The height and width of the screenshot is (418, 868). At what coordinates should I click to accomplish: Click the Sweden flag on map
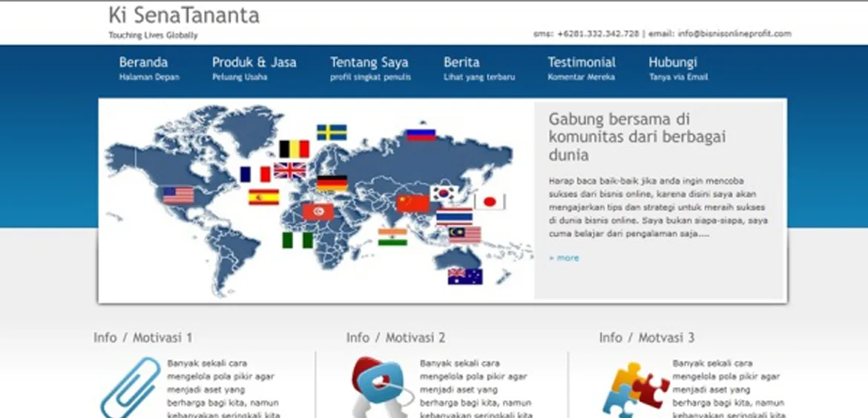click(332, 132)
